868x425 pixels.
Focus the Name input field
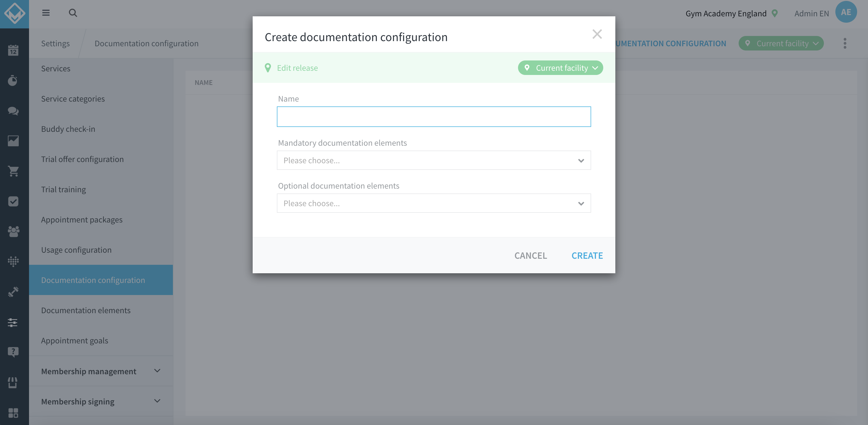[434, 117]
